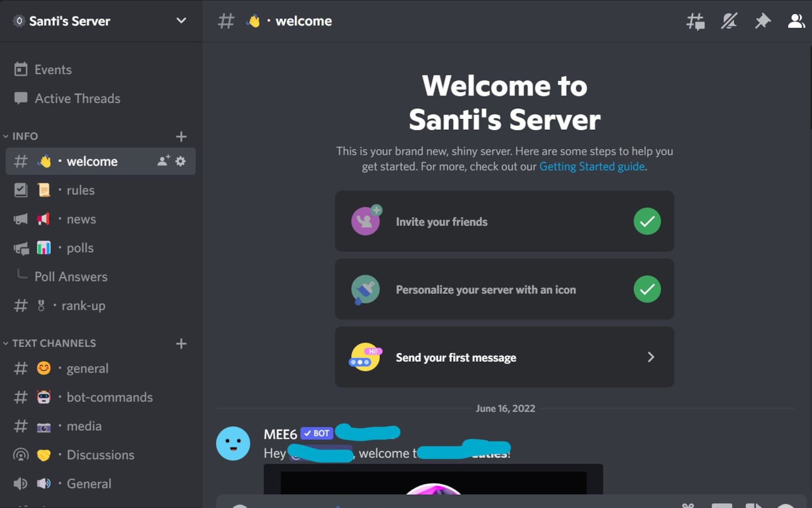Viewport: 812px width, 508px height.
Task: Open the rank-up channel
Action: pos(101,306)
